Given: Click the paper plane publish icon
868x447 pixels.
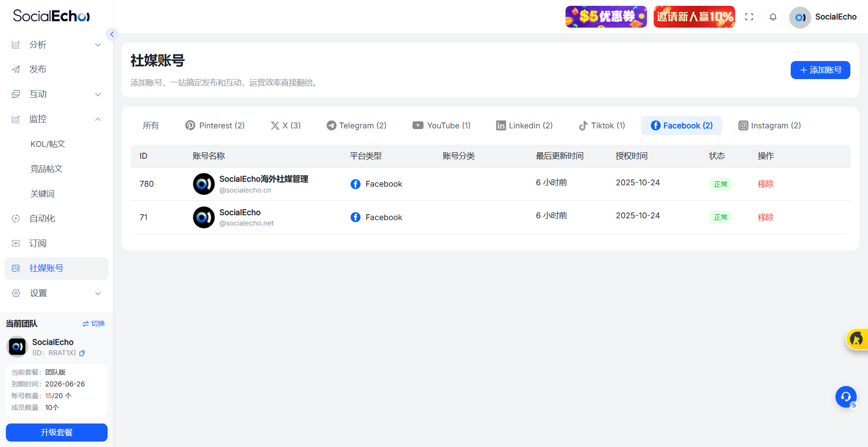Looking at the screenshot, I should [16, 69].
